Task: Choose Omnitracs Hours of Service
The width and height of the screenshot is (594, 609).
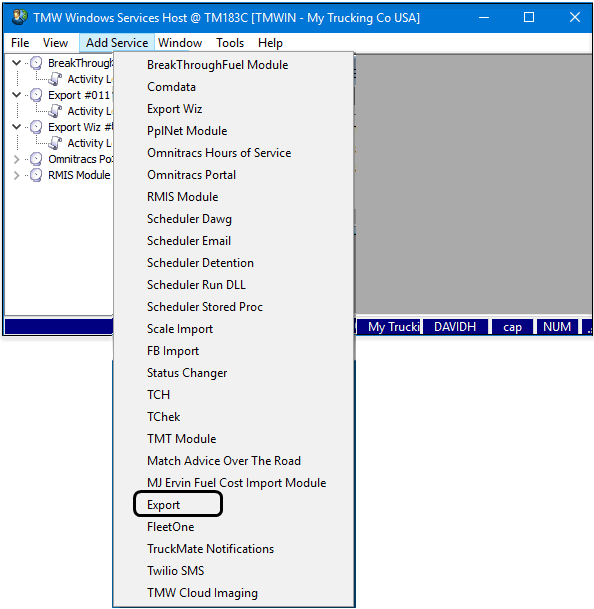Action: click(x=233, y=153)
